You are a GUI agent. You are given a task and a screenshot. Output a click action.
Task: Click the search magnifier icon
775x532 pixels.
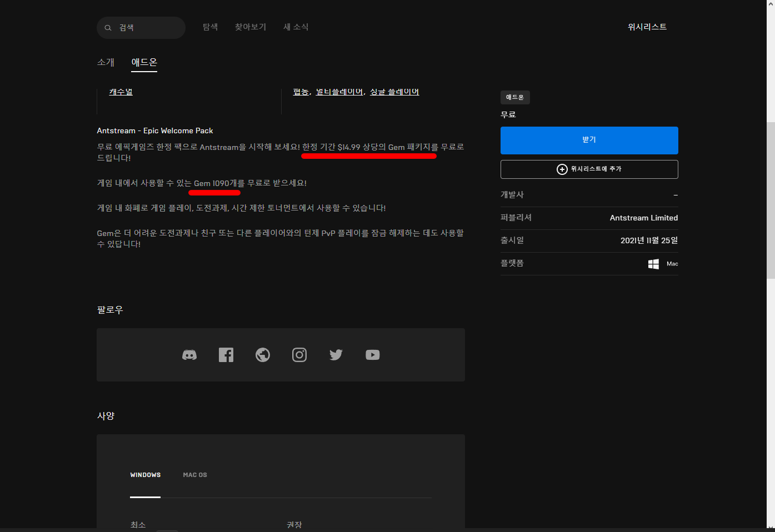108,28
